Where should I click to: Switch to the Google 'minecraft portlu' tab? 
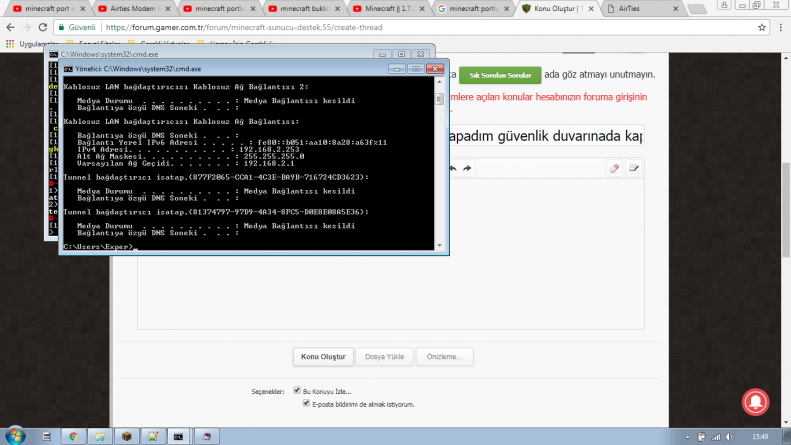tap(472, 9)
